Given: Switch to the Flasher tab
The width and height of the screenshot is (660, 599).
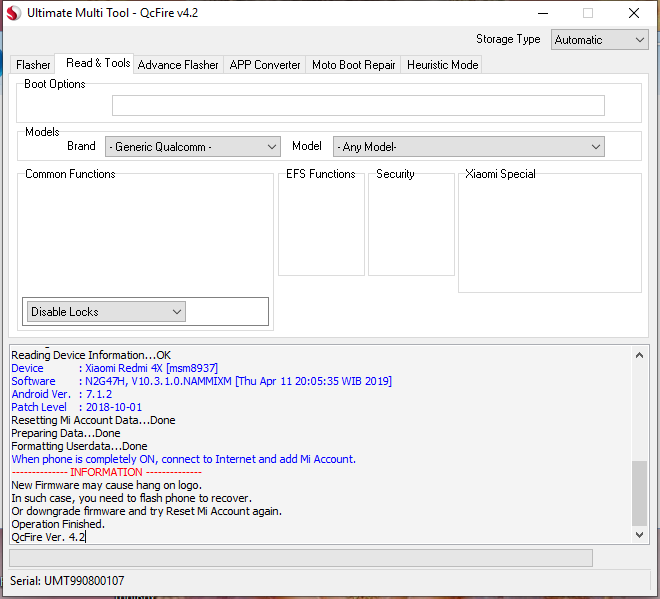Looking at the screenshot, I should [33, 65].
